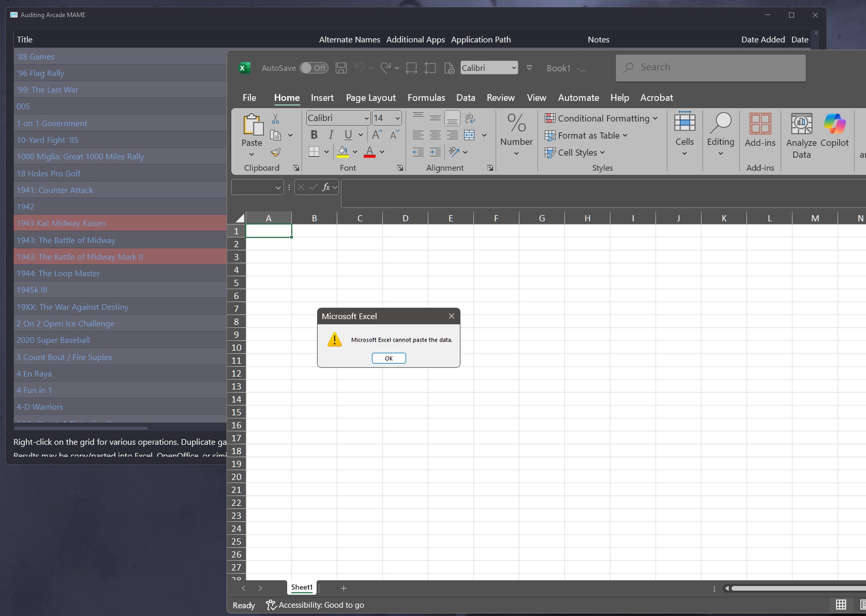The width and height of the screenshot is (866, 616).
Task: Click the Accessibility status icon
Action: 271,605
